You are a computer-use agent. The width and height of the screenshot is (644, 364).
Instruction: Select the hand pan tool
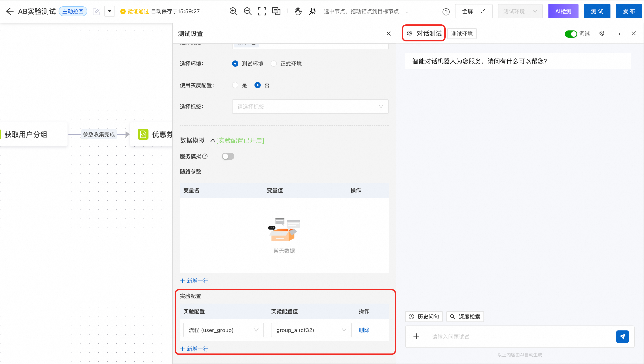click(298, 11)
